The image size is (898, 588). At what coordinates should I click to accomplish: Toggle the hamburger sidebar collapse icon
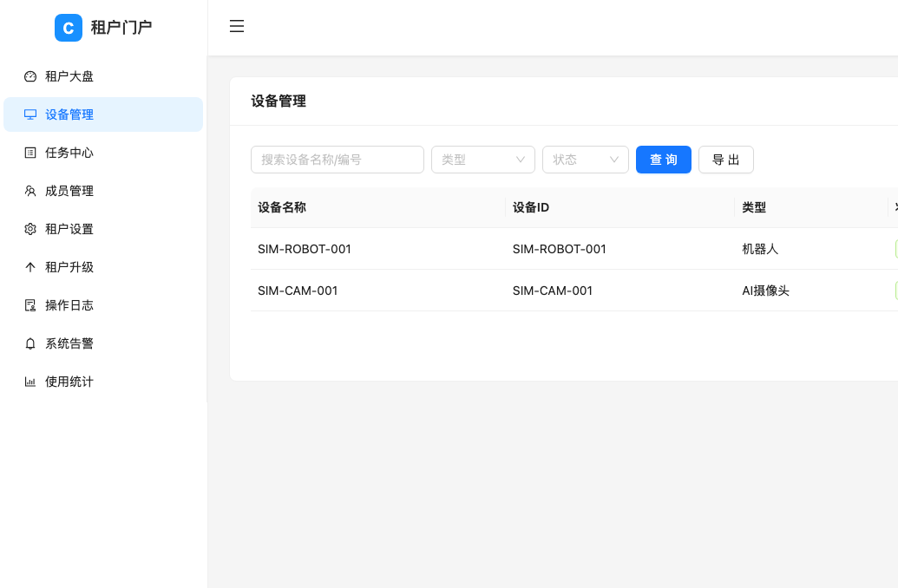[237, 26]
